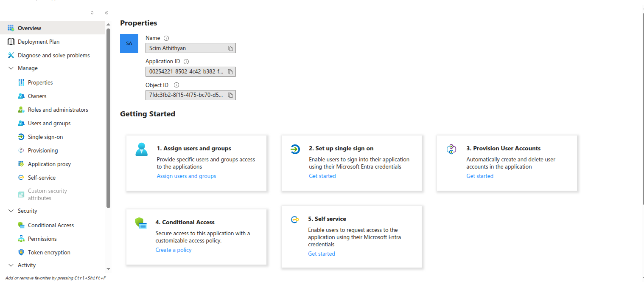Click the Deployment Plan book icon
This screenshot has height=282, width=644.
[11, 42]
